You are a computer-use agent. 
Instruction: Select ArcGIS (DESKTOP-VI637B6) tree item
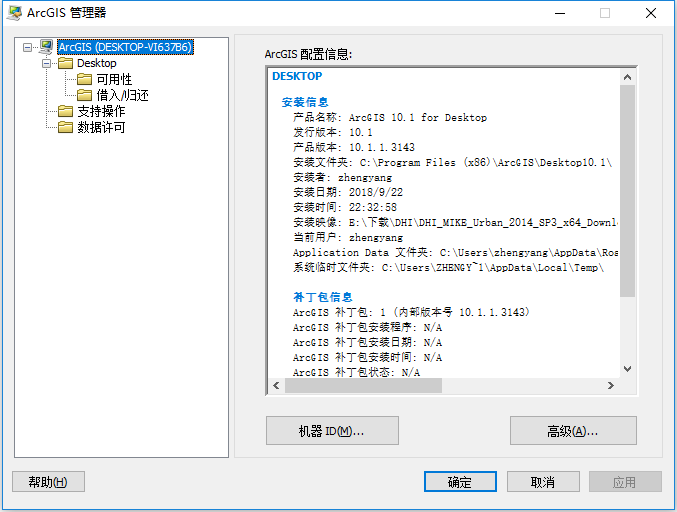coord(125,47)
